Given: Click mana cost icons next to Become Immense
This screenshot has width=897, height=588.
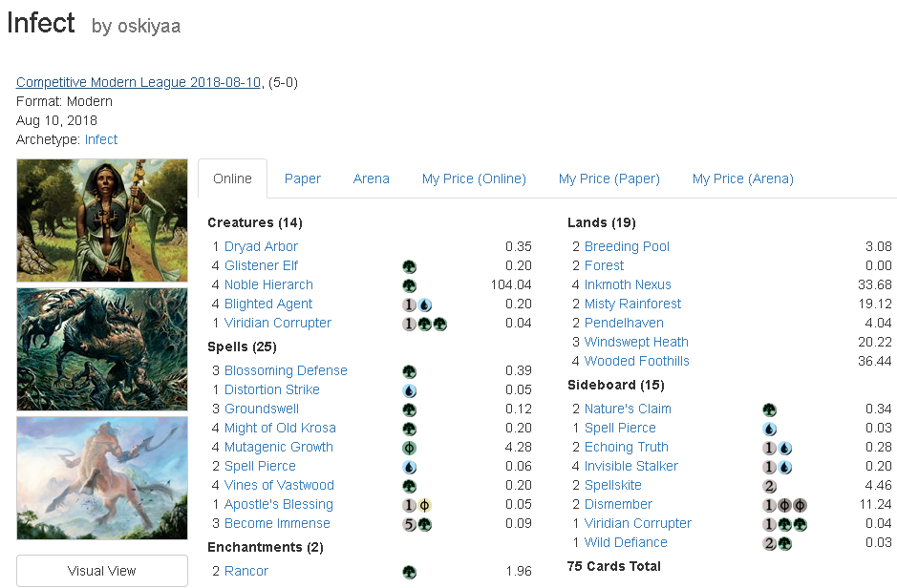Looking at the screenshot, I should [x=416, y=524].
